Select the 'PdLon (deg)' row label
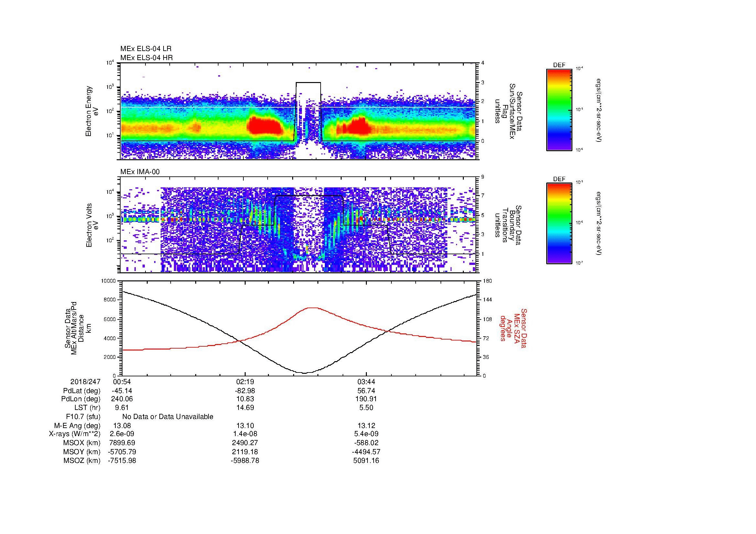 [x=82, y=399]
